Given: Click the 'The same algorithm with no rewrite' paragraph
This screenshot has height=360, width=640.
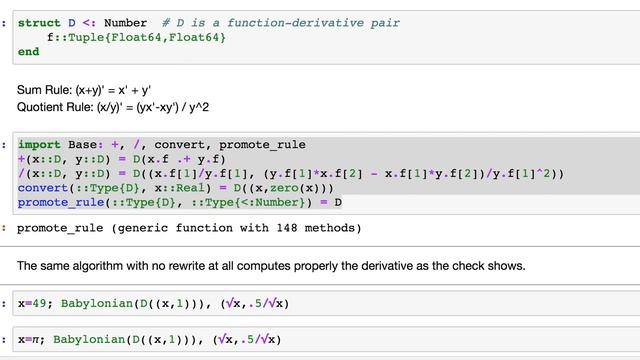Looking at the screenshot, I should [x=271, y=266].
